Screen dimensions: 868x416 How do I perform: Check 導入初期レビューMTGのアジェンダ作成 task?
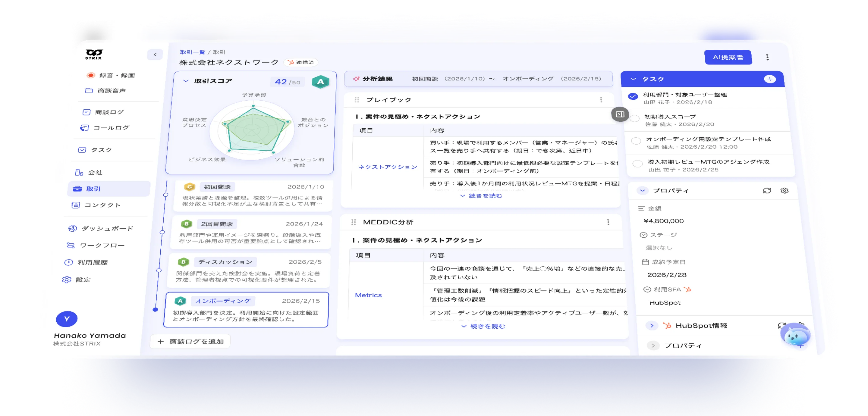[637, 163]
